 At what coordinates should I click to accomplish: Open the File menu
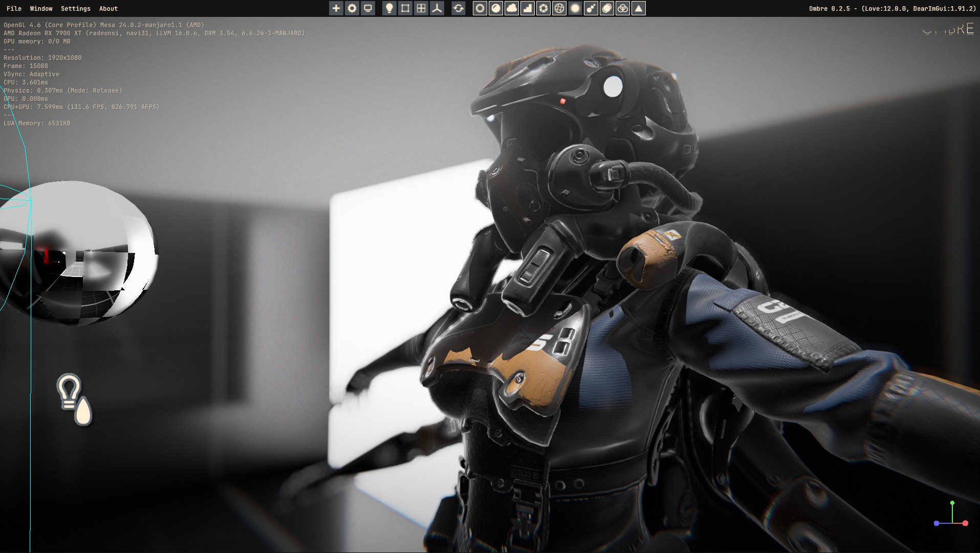click(14, 9)
